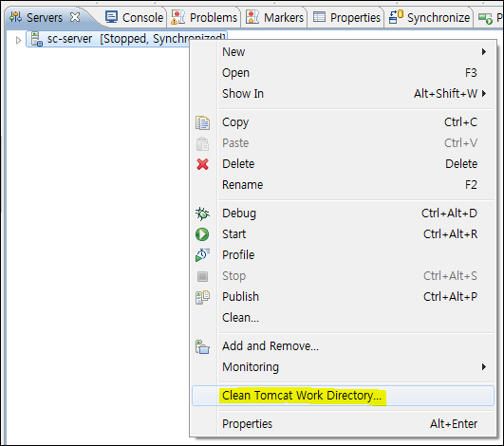Choose Show In menu entry
This screenshot has width=504, height=446.
click(x=343, y=94)
